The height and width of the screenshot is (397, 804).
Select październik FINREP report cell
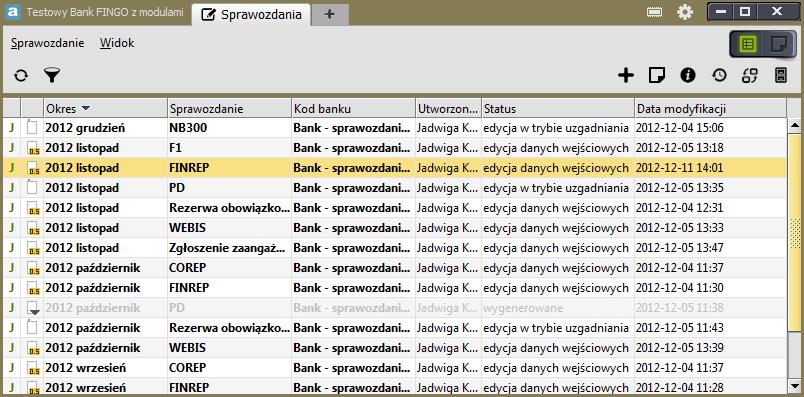229,288
